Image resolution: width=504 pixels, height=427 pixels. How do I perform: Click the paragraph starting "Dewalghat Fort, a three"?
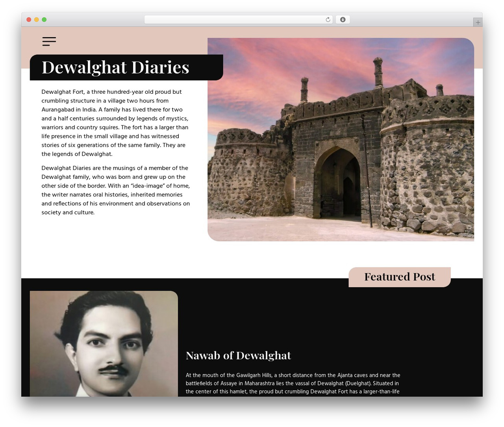pyautogui.click(x=116, y=123)
